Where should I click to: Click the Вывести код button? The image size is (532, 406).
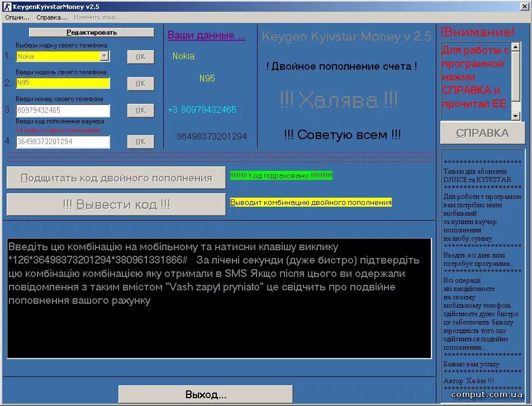pyautogui.click(x=115, y=204)
